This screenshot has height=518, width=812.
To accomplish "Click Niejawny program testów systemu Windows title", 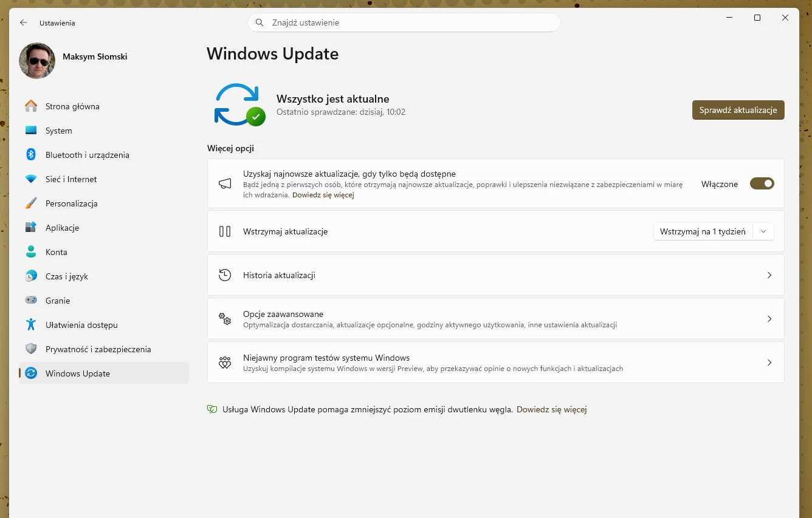I will (x=326, y=358).
